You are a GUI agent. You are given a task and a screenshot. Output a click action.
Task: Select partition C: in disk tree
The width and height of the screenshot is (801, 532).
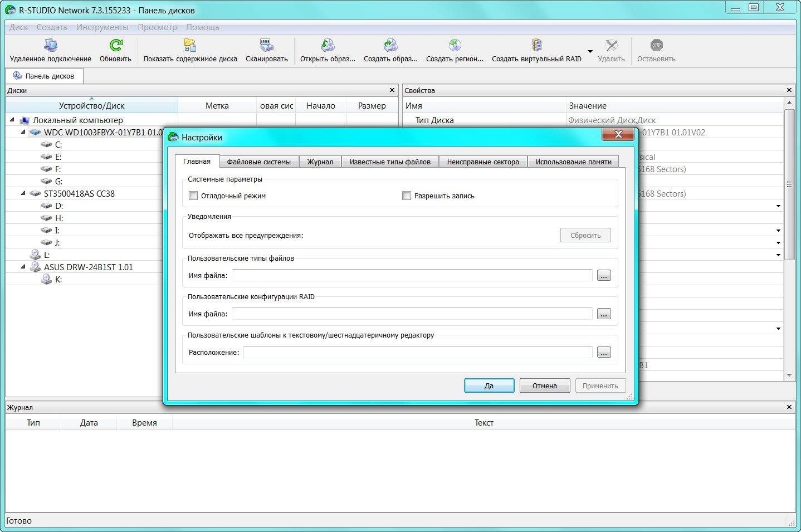click(x=58, y=145)
